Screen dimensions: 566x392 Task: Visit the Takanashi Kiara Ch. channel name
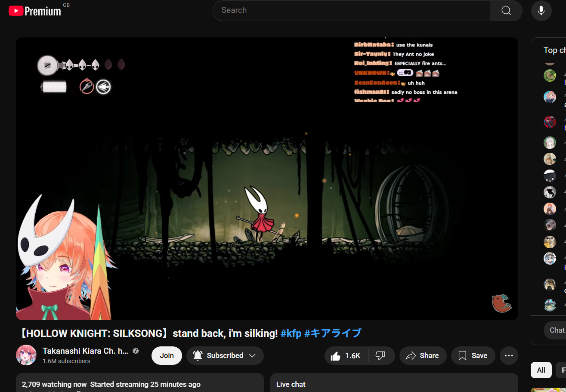tap(85, 351)
